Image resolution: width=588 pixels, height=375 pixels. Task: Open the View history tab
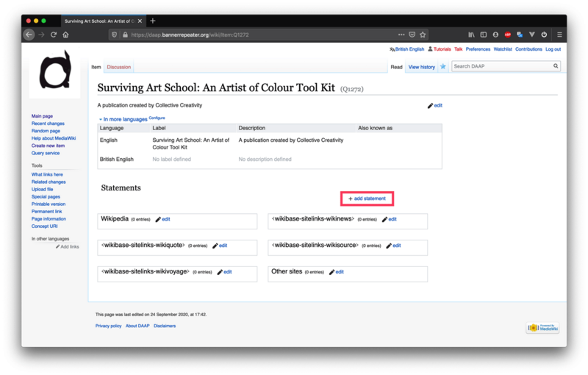pos(421,67)
